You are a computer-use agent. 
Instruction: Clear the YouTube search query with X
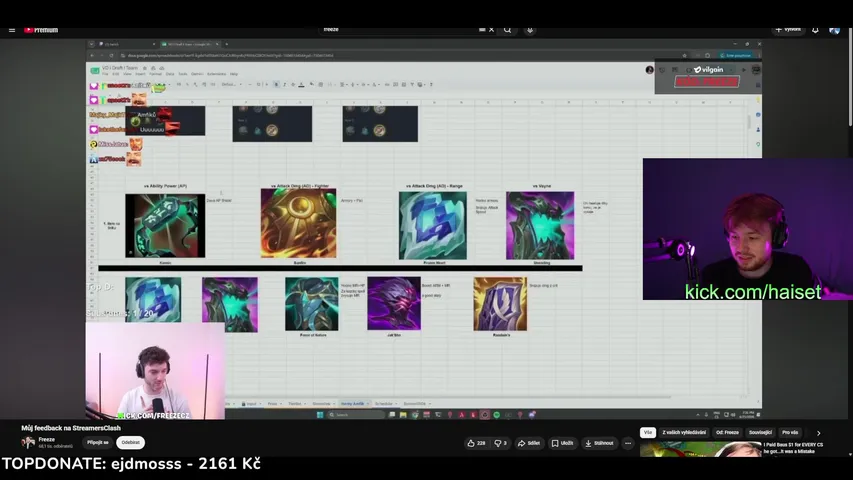coord(491,29)
